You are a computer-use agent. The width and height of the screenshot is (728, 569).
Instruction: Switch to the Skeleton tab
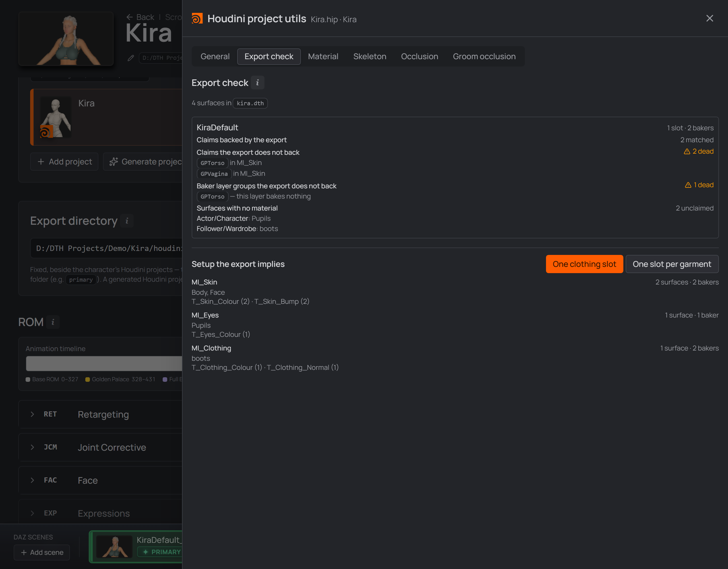point(370,56)
